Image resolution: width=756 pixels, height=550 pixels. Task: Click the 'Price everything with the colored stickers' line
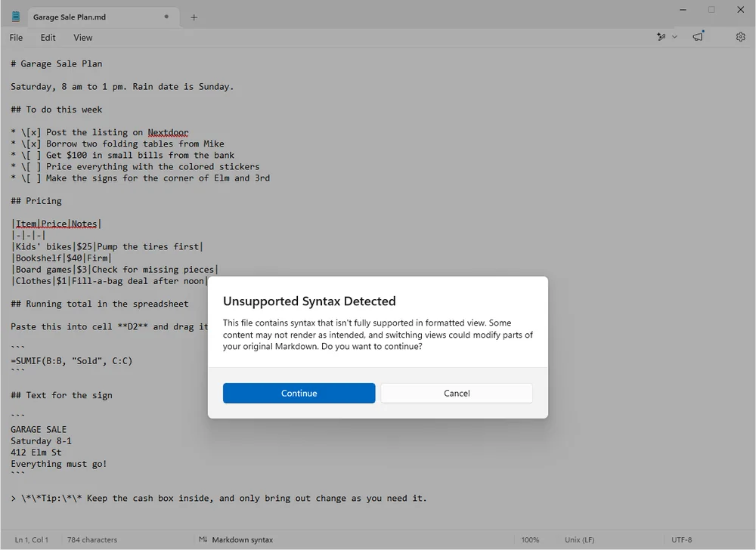pyautogui.click(x=135, y=167)
